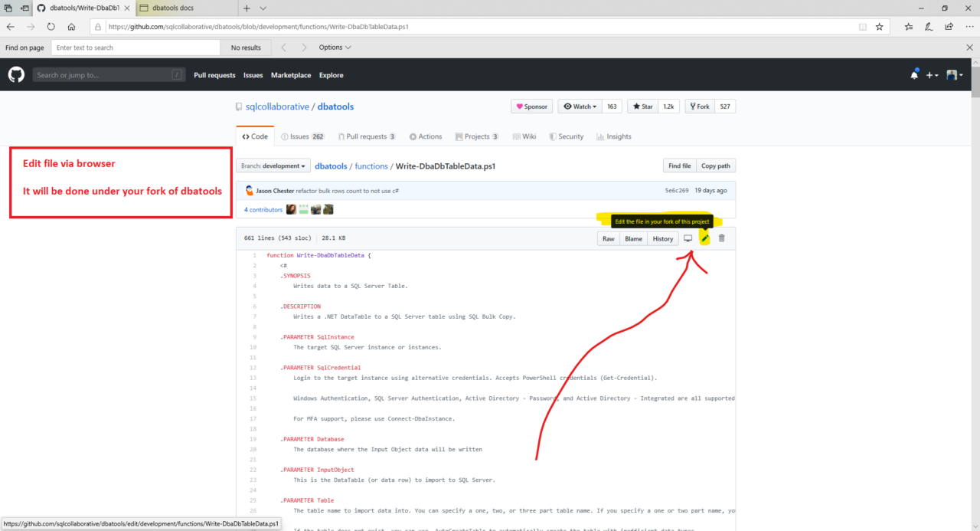View the Insights tab
The height and width of the screenshot is (531, 980).
(613, 136)
